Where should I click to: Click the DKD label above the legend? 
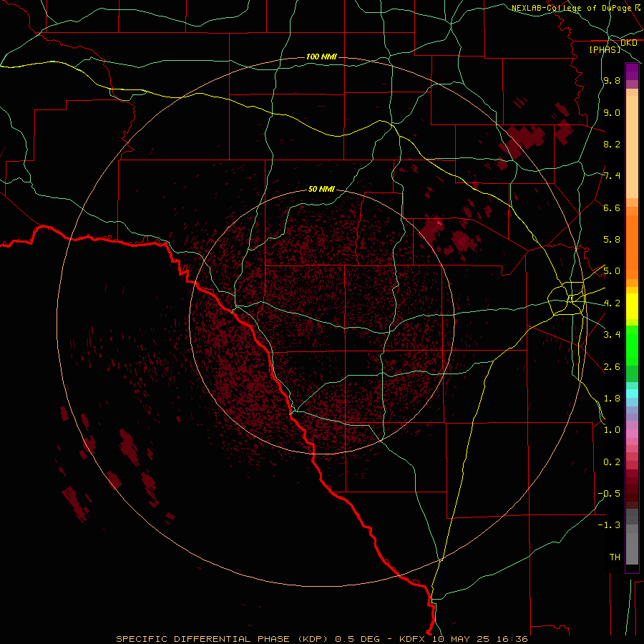point(629,43)
